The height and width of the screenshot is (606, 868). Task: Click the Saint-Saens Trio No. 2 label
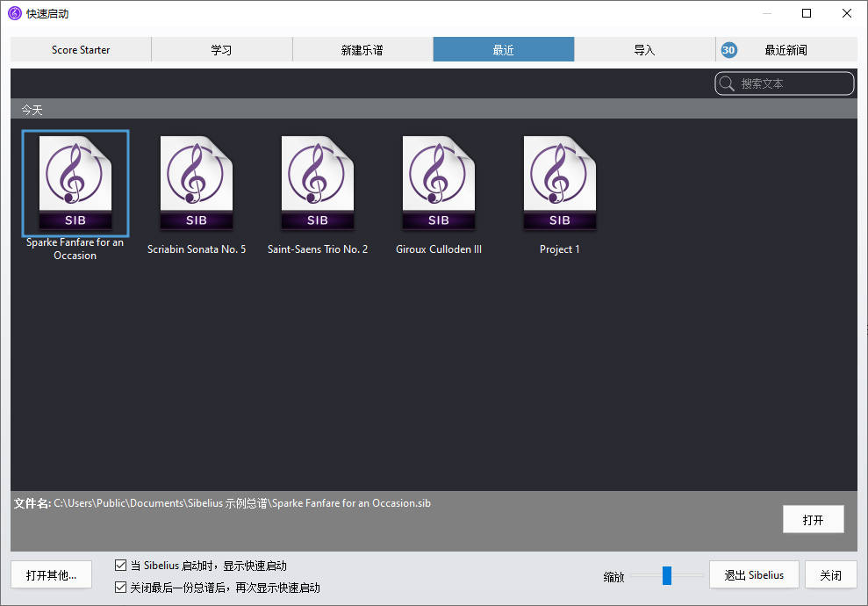click(318, 249)
